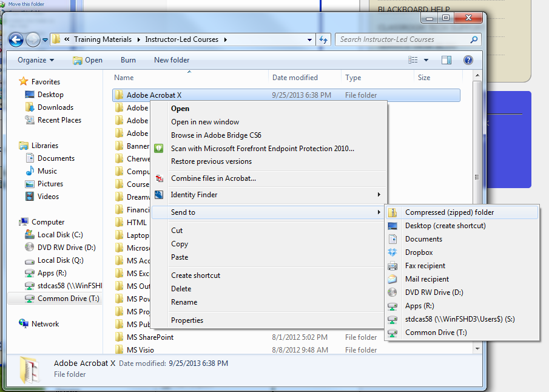
Task: Select Recent Places in navigation pane
Action: pyautogui.click(x=59, y=120)
